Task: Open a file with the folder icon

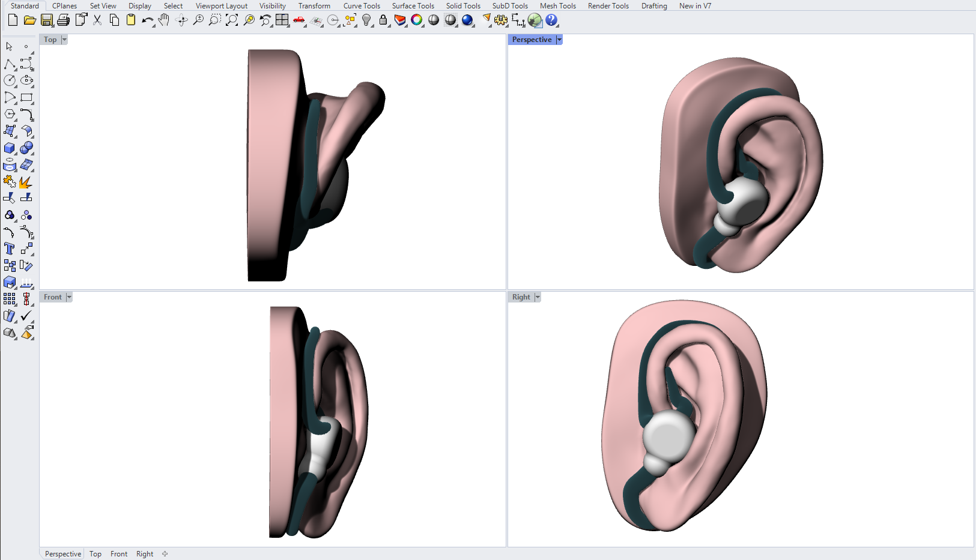Action: click(29, 20)
